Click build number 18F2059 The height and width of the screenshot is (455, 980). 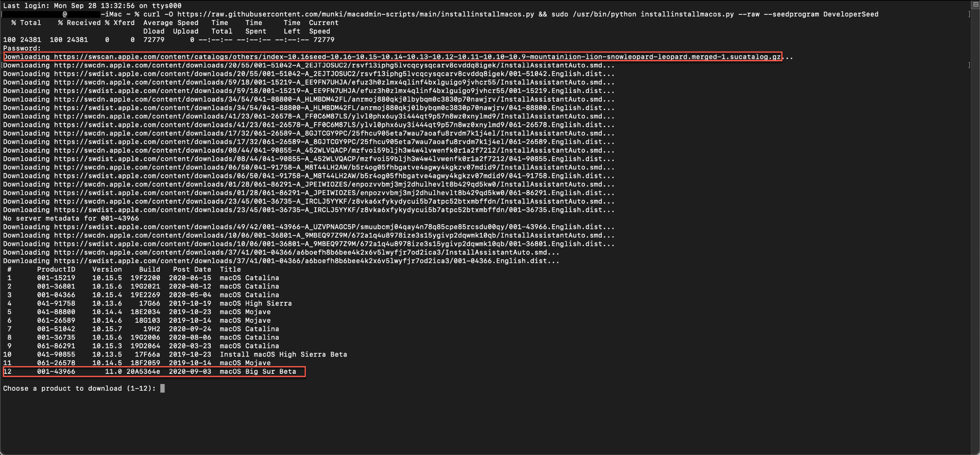click(145, 363)
